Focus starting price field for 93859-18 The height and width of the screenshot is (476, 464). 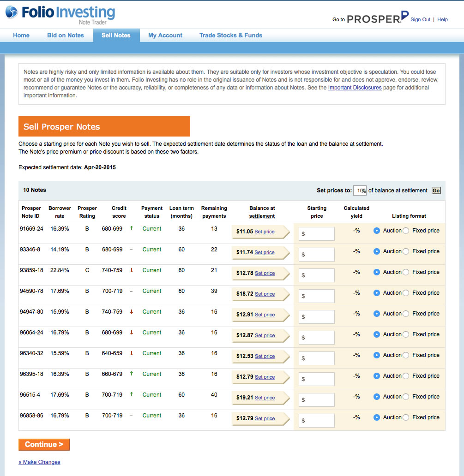(317, 275)
